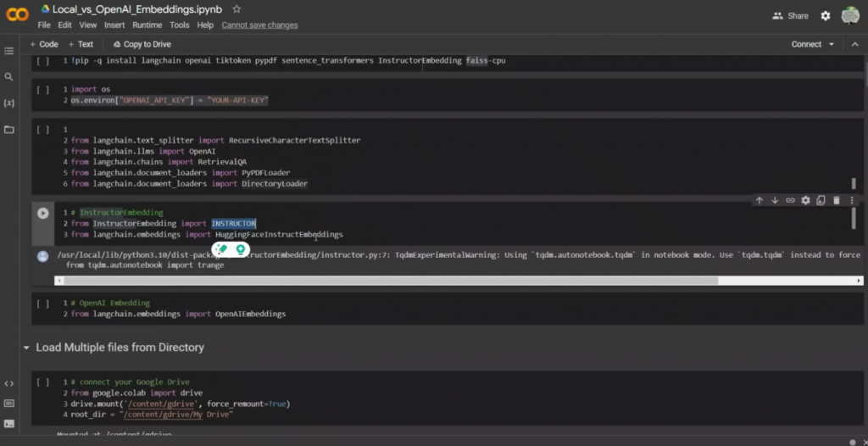868x446 pixels.
Task: Click vertical scrollbar in langchain imports cell
Action: (854, 183)
